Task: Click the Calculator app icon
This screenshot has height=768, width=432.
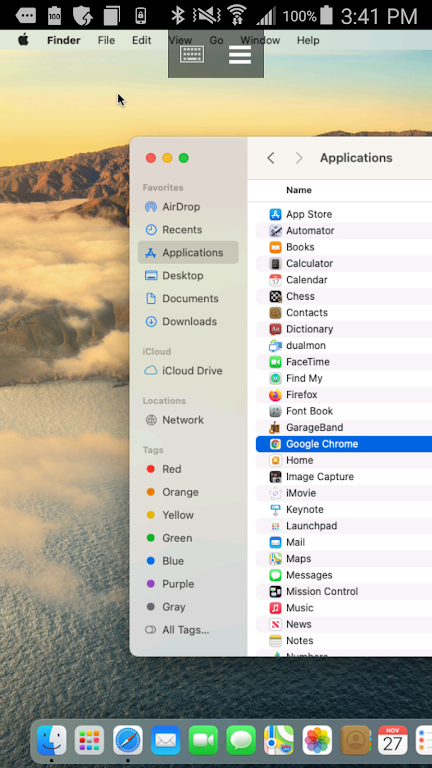Action: (275, 264)
